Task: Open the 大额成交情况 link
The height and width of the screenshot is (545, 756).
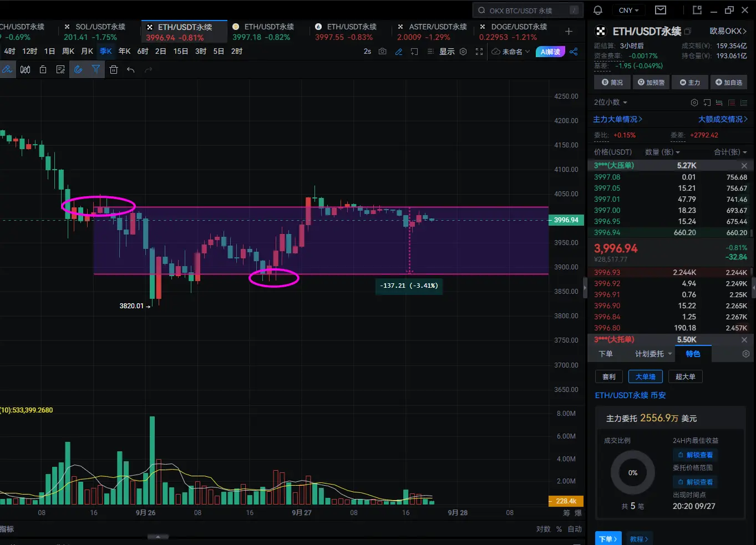Action: pos(723,119)
